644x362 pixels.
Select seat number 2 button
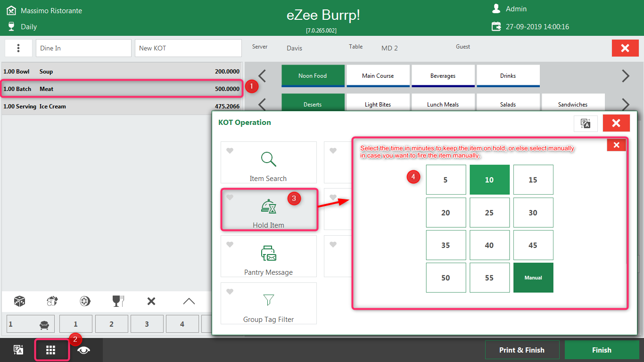click(x=111, y=324)
